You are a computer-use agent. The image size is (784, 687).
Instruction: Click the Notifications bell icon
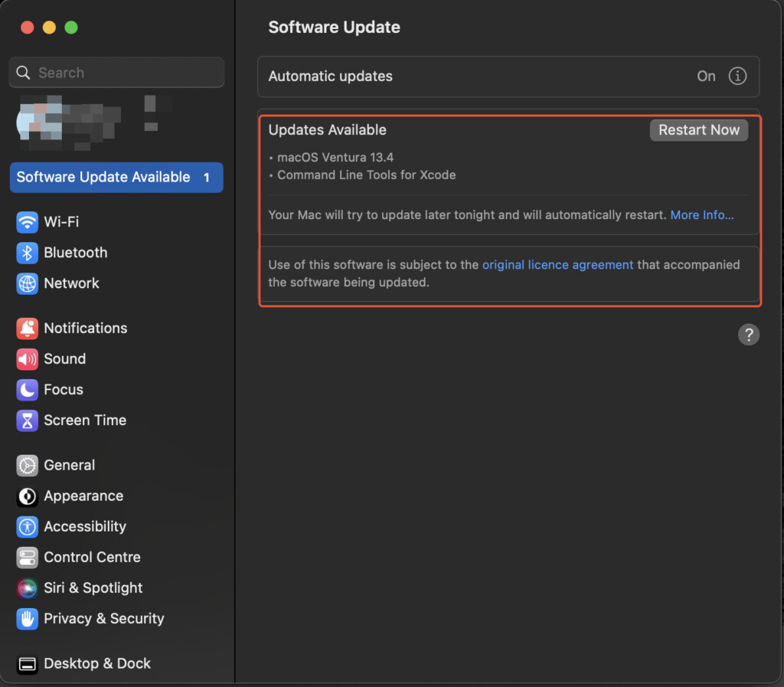pos(27,329)
